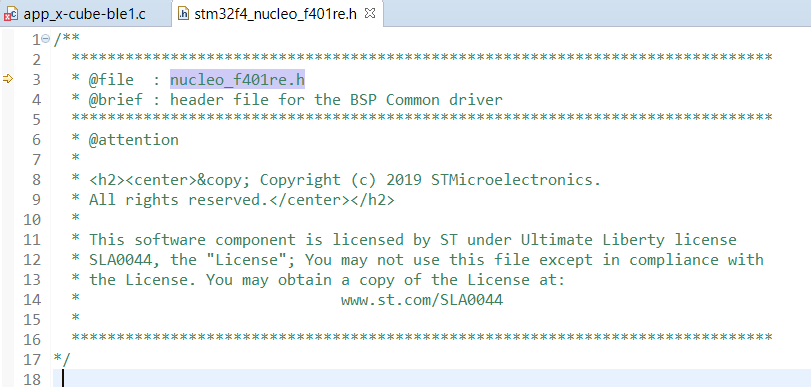Click the asterisk row on line 5
811x387 pixels.
(422, 118)
